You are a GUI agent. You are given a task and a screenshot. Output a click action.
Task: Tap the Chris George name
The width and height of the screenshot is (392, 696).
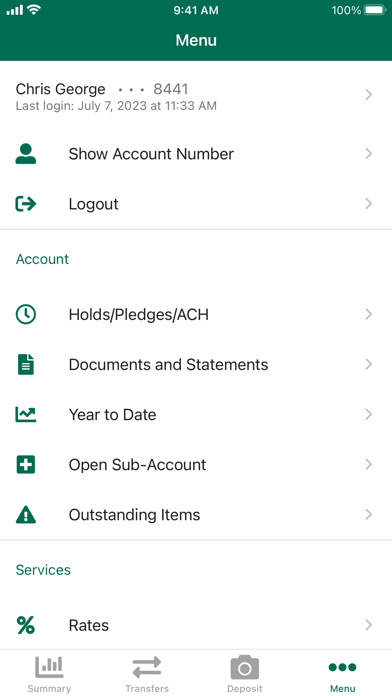click(x=60, y=89)
